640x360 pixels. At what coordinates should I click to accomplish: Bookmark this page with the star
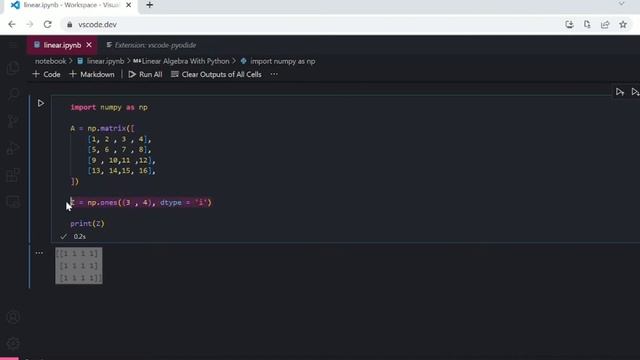pos(623,24)
